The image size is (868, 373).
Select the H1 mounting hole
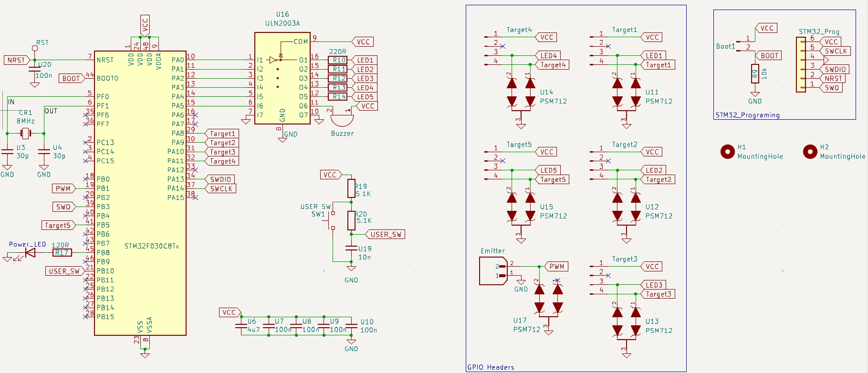point(727,152)
